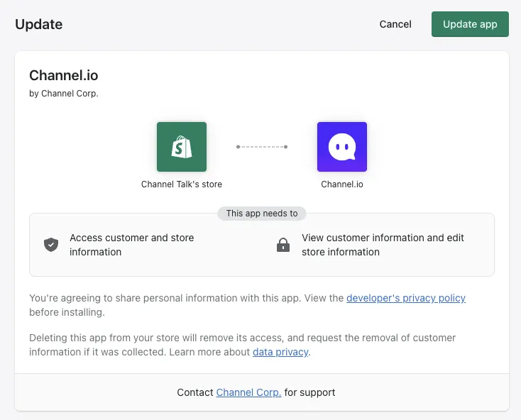The image size is (521, 420).
Task: Click the shield checkmark icon
Action: coord(51,245)
